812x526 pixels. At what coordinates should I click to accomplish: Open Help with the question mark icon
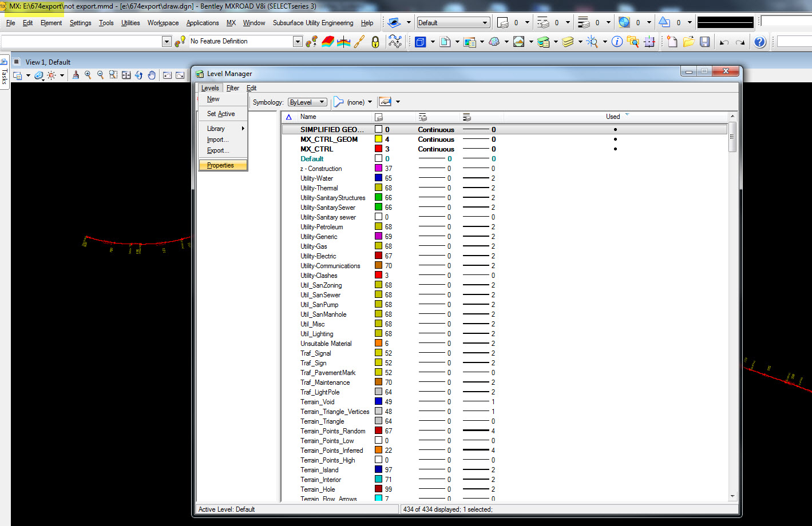pos(760,42)
